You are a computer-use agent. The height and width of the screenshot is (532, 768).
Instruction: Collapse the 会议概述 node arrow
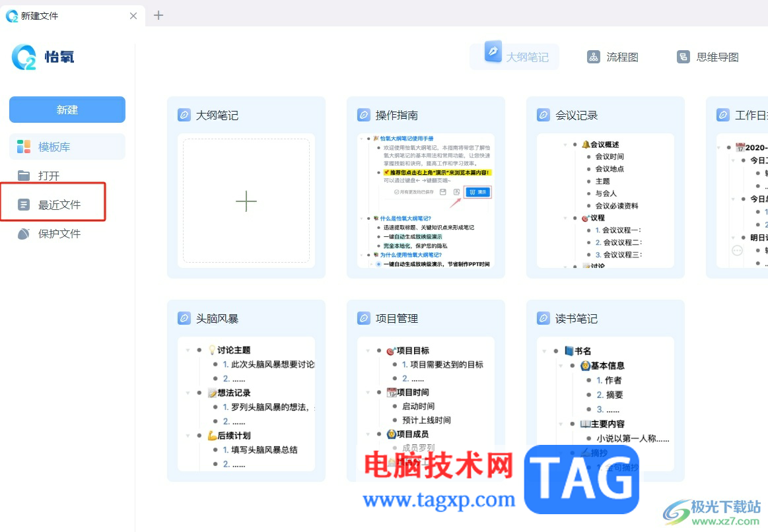565,145
